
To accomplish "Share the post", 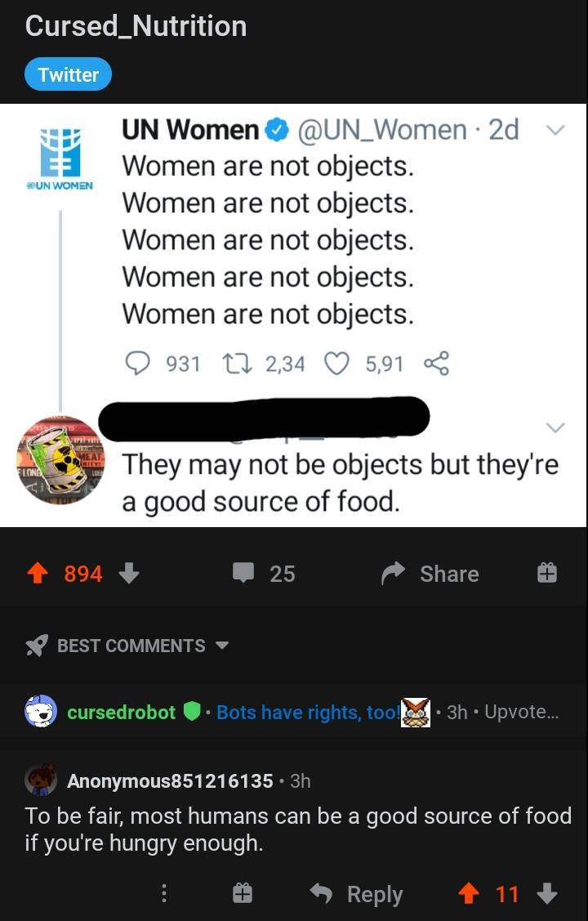I will click(430, 574).
